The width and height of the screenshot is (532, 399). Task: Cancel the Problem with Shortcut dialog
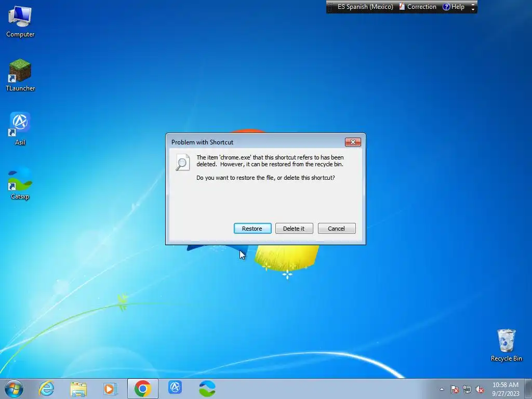[337, 229]
